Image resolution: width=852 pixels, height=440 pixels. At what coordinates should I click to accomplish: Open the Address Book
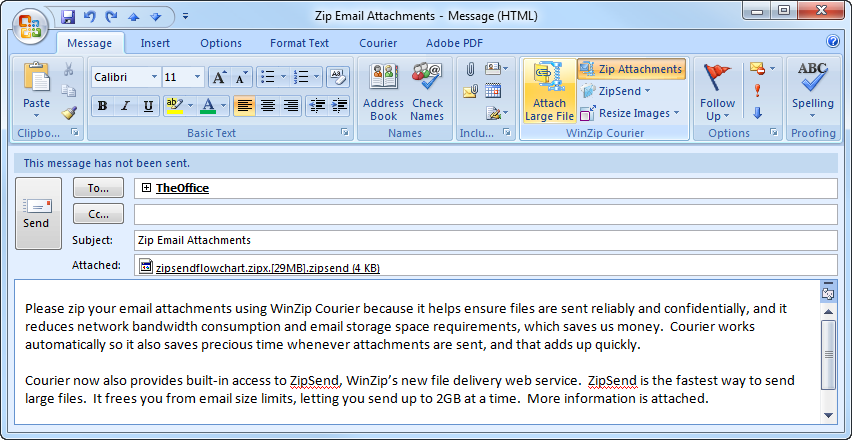(x=384, y=91)
